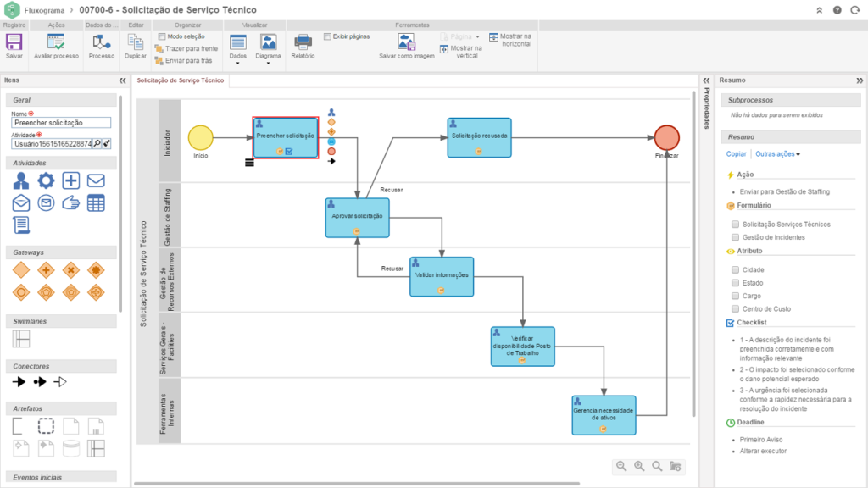This screenshot has height=488, width=868.
Task: Tick the Centro de Custo attribute checkbox
Action: pos(735,309)
